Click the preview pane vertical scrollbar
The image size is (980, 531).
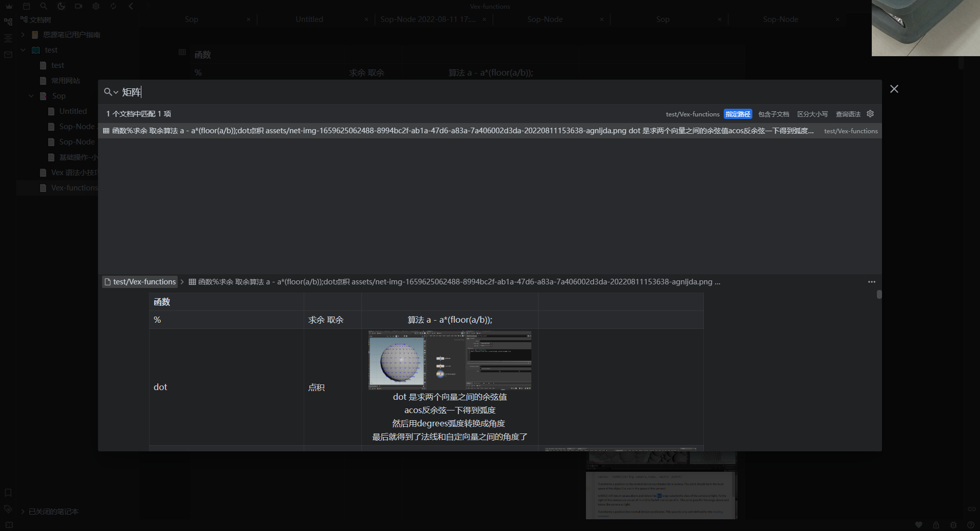click(x=879, y=295)
